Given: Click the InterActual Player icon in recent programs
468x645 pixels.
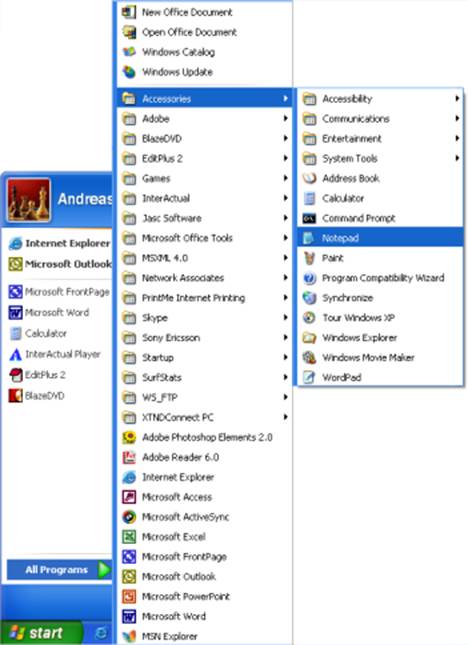Looking at the screenshot, I should coord(16,354).
